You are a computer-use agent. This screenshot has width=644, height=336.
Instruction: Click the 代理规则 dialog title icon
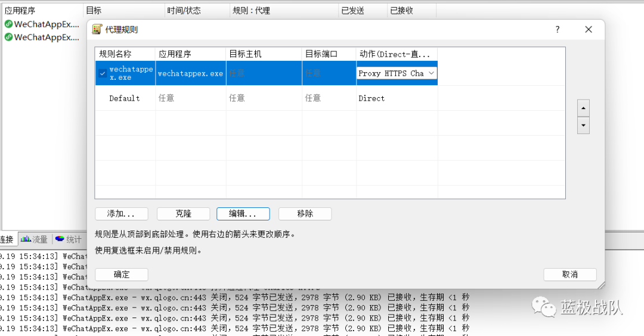[97, 30]
